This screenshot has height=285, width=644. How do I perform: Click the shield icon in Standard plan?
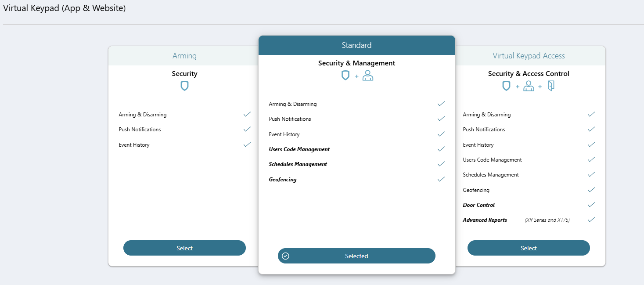(x=345, y=76)
